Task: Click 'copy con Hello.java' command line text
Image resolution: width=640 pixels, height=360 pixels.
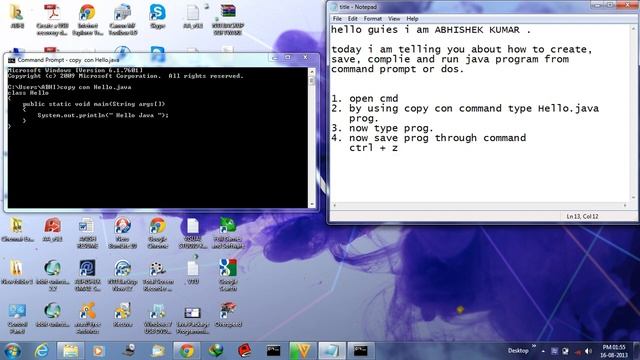Action: coord(96,87)
